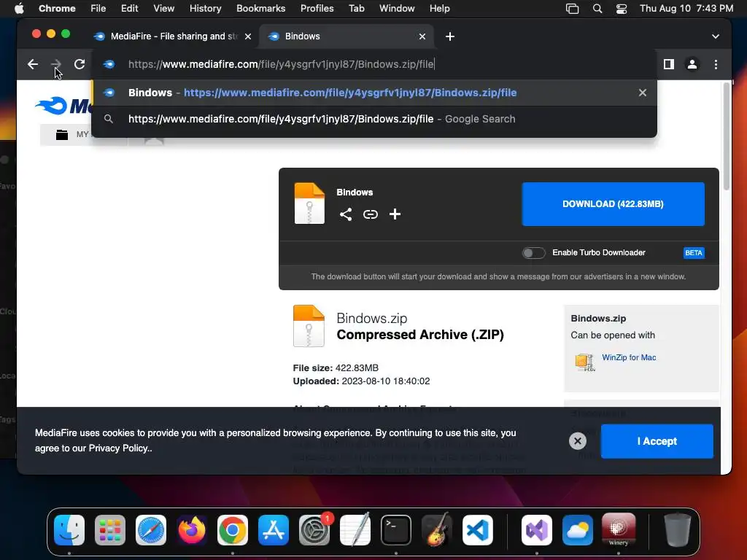Click the plus icon under Bindows
Viewport: 747px width, 560px height.
[x=395, y=214]
